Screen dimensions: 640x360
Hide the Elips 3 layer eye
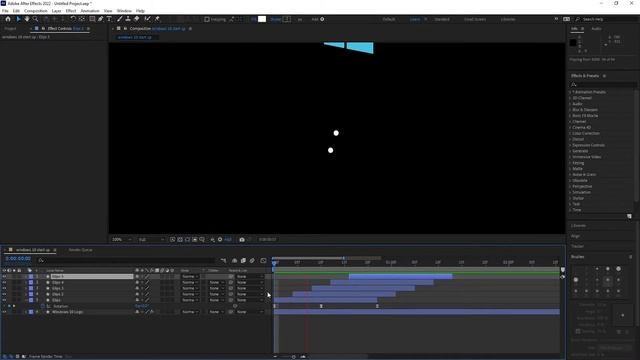click(x=4, y=288)
